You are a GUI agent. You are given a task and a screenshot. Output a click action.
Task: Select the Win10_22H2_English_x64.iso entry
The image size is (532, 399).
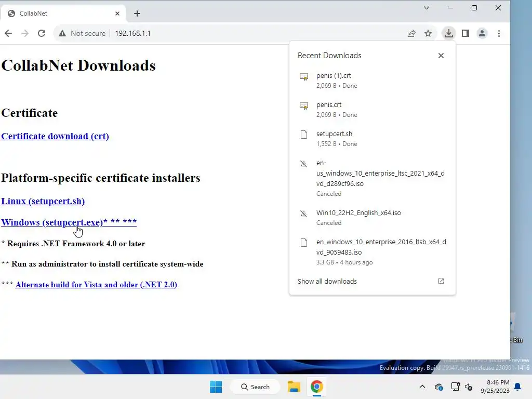pyautogui.click(x=372, y=218)
